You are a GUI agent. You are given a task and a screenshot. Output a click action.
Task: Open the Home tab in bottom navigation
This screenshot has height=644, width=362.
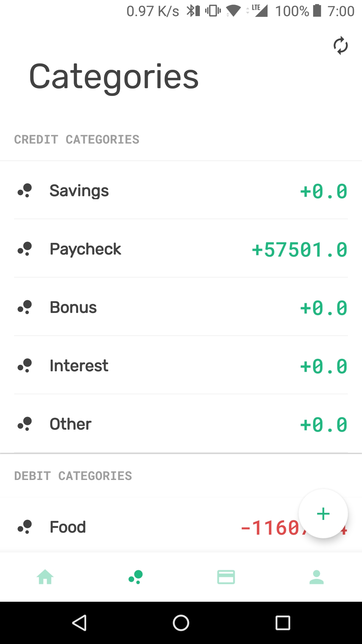45,577
